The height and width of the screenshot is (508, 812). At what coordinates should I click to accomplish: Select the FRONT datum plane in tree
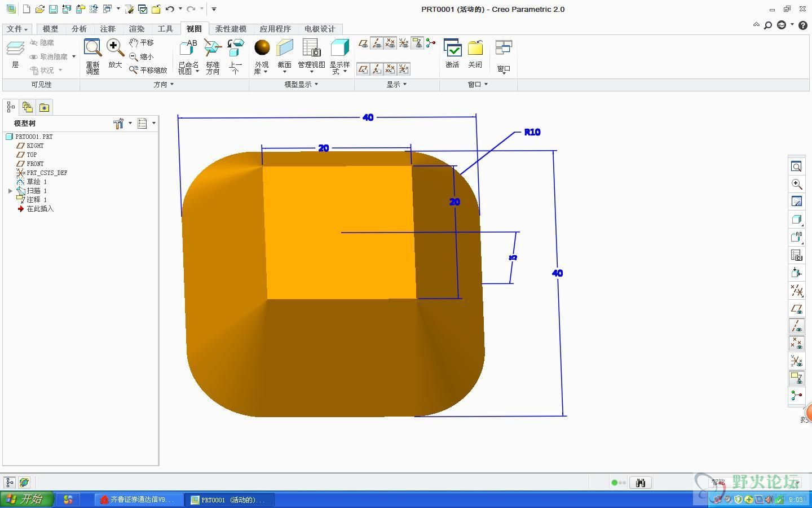click(30, 164)
